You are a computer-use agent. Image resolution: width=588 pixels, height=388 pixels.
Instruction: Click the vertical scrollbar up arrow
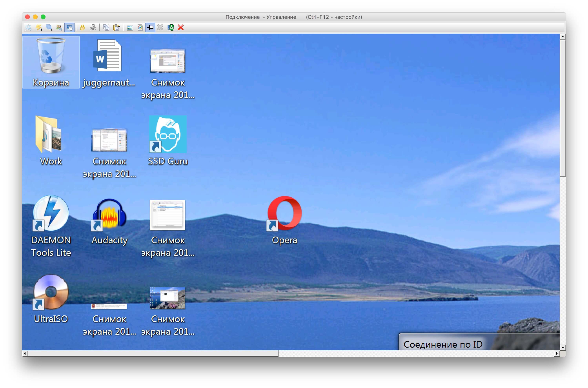[x=563, y=37]
